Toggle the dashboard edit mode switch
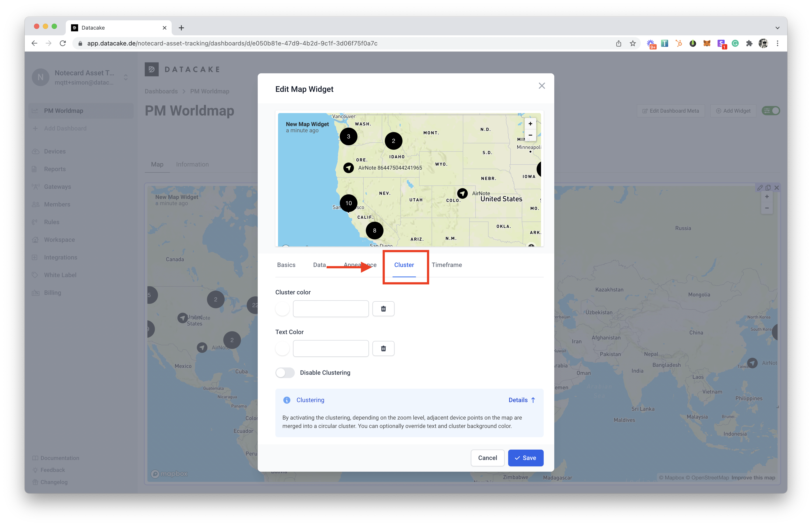Screen dimensions: 812x526 pyautogui.click(x=771, y=111)
